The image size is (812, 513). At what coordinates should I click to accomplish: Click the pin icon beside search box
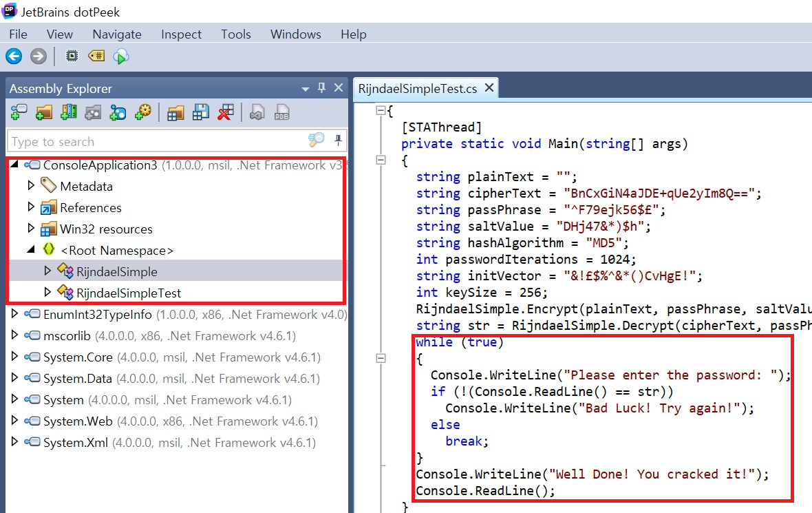(338, 140)
